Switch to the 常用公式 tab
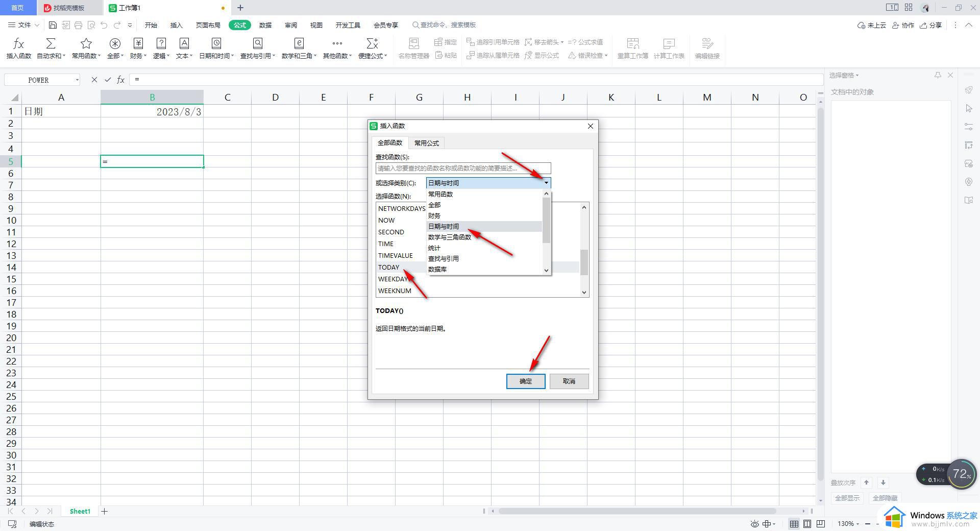This screenshot has height=531, width=980. (x=427, y=143)
